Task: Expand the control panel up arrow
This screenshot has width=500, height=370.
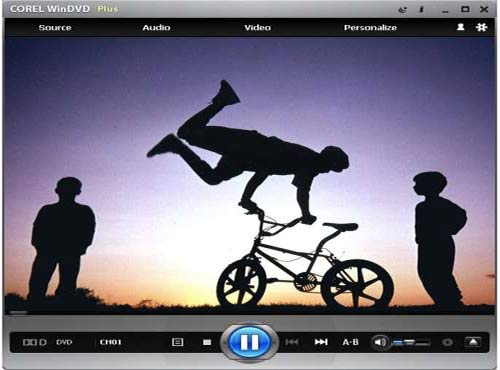Action: (x=473, y=342)
